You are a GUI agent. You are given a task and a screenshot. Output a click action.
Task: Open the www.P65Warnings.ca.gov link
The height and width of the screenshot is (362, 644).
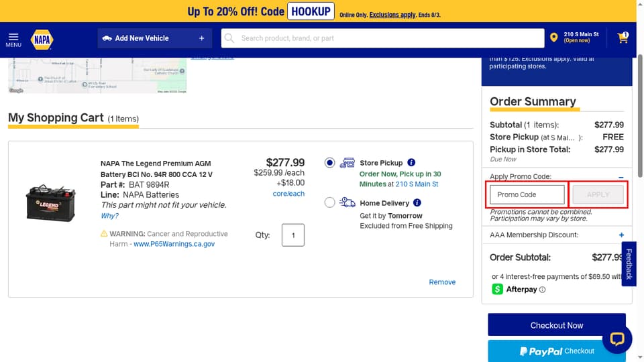point(174,244)
